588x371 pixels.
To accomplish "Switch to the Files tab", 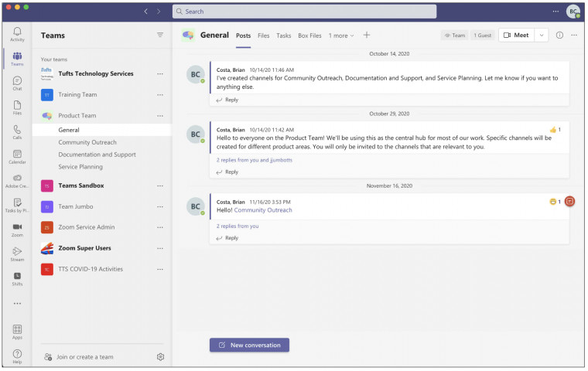I will tap(264, 36).
